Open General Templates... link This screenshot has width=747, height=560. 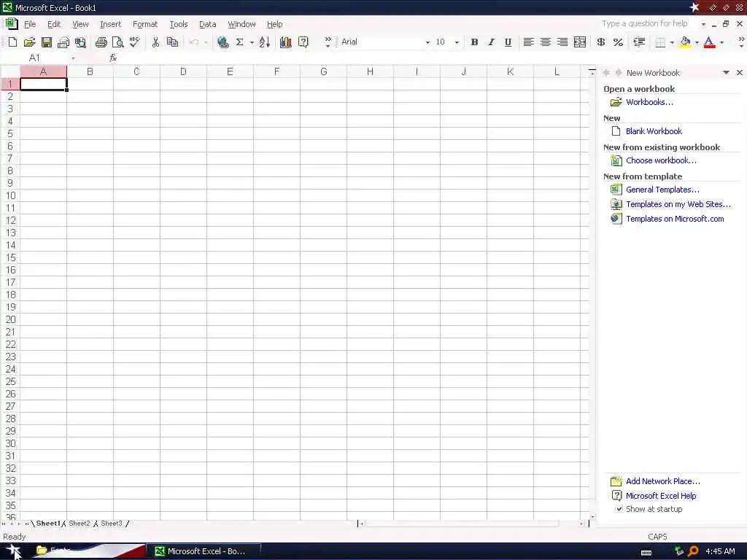tap(662, 190)
